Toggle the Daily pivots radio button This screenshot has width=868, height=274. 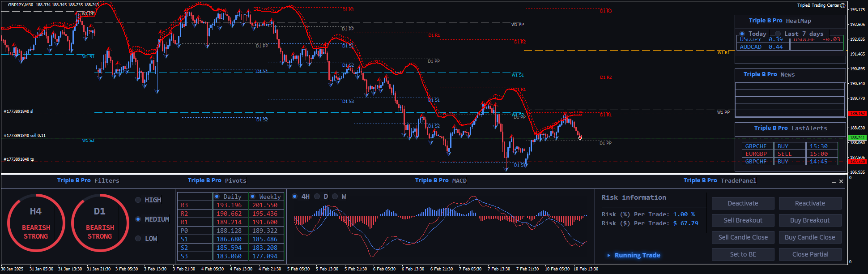[x=217, y=197]
